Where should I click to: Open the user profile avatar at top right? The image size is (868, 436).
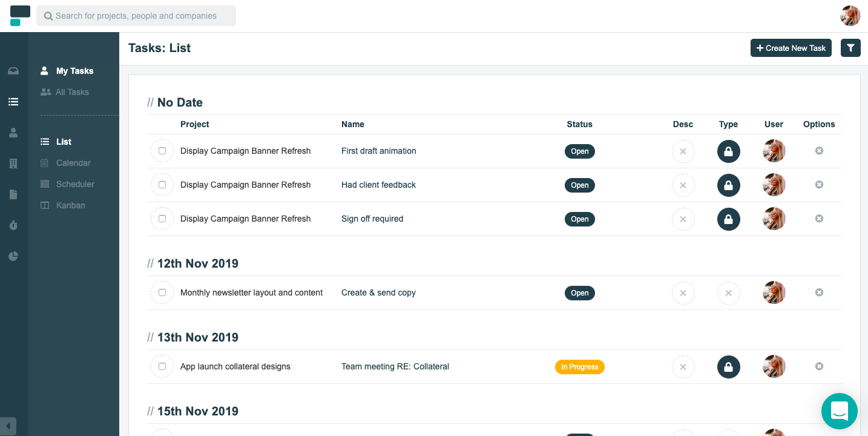[850, 16]
